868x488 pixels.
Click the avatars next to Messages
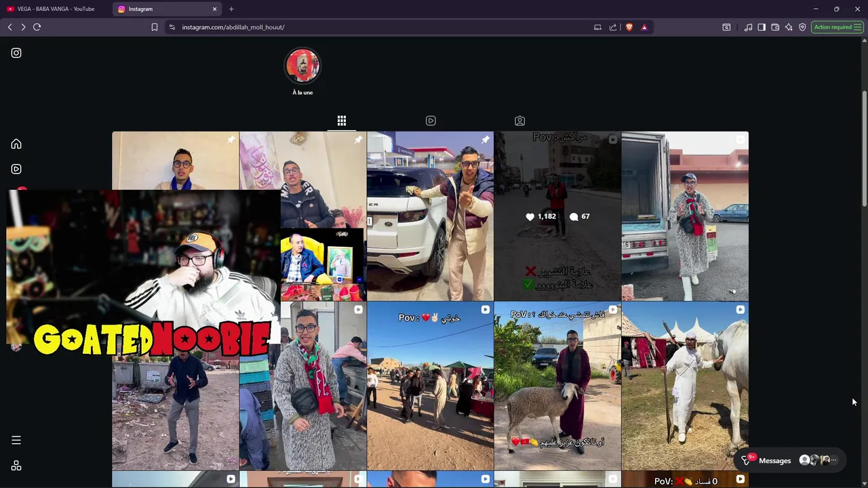818,460
